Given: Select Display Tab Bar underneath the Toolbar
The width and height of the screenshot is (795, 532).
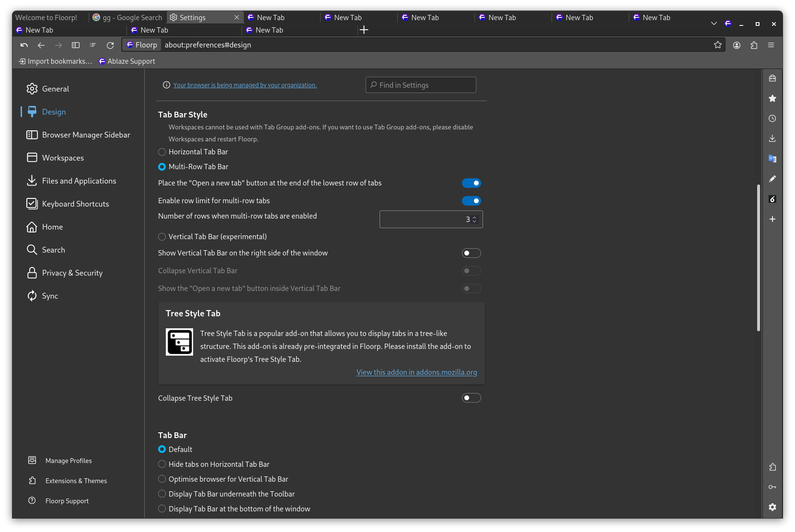Looking at the screenshot, I should pyautogui.click(x=162, y=494).
